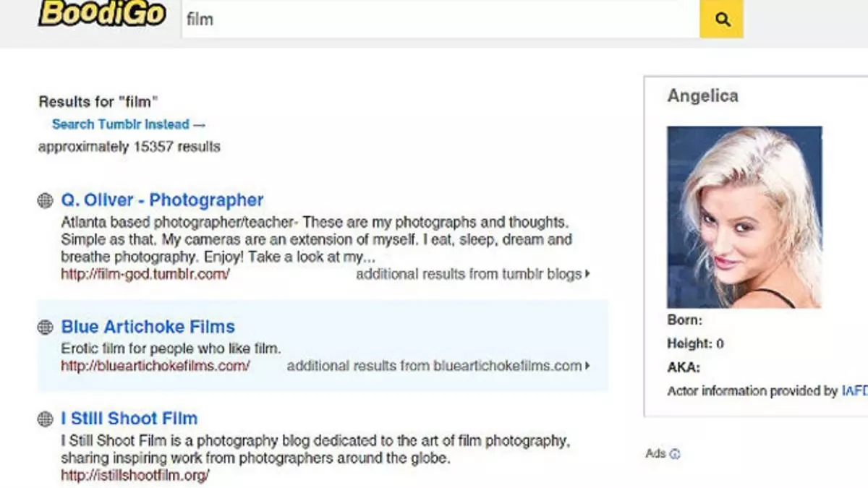Open the Blue Artichoke Films result title
868x488 pixels.
click(148, 327)
